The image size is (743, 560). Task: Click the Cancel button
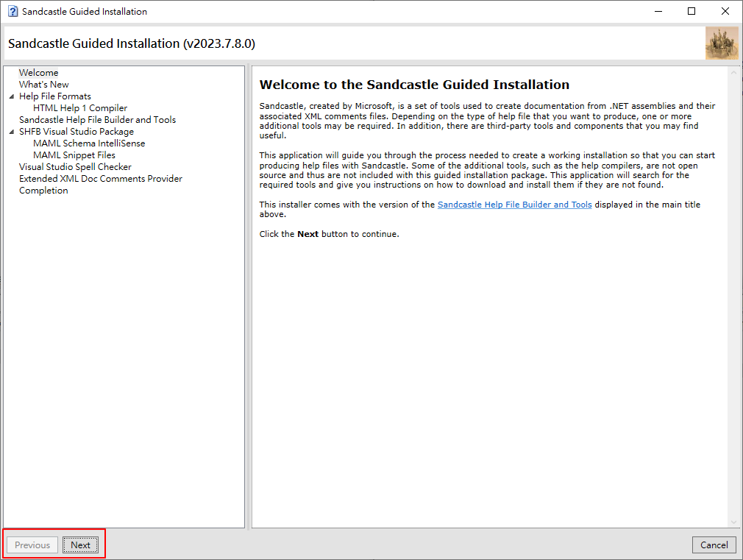click(x=714, y=545)
